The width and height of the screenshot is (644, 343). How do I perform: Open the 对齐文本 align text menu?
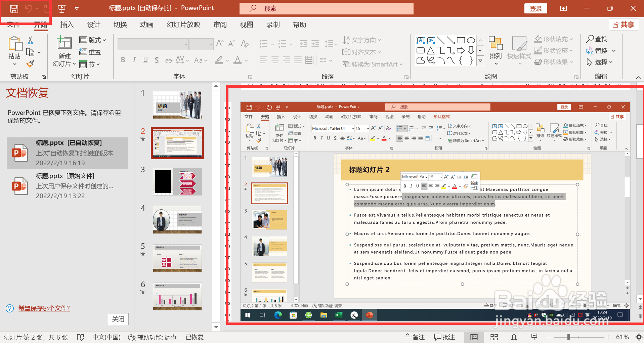(x=362, y=52)
